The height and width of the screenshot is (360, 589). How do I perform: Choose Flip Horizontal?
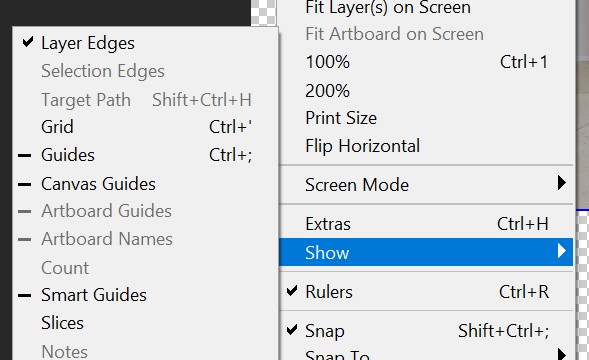tap(426, 146)
